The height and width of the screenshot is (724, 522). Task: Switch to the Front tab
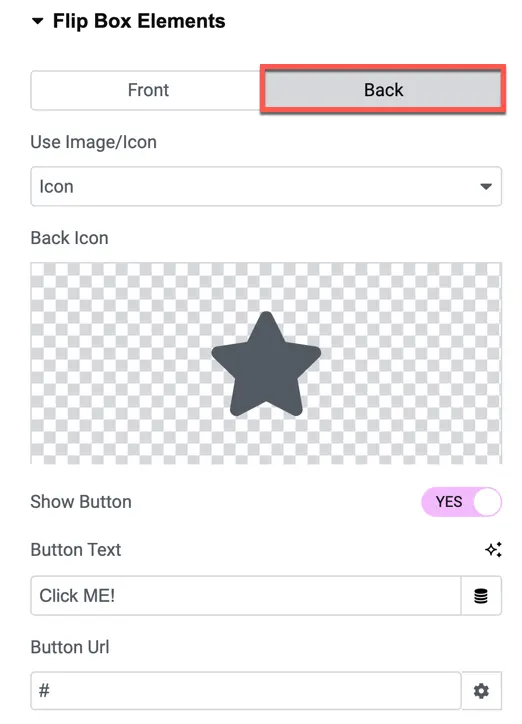pos(148,90)
